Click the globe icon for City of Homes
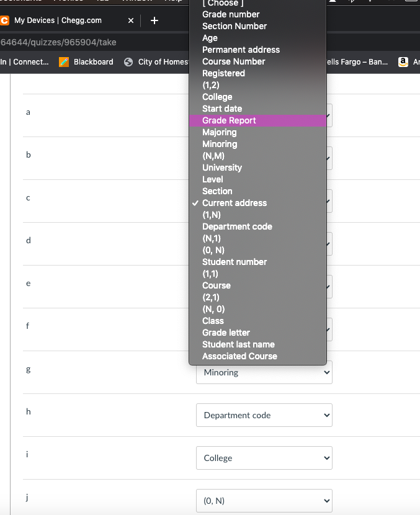The image size is (420, 515). tap(128, 62)
